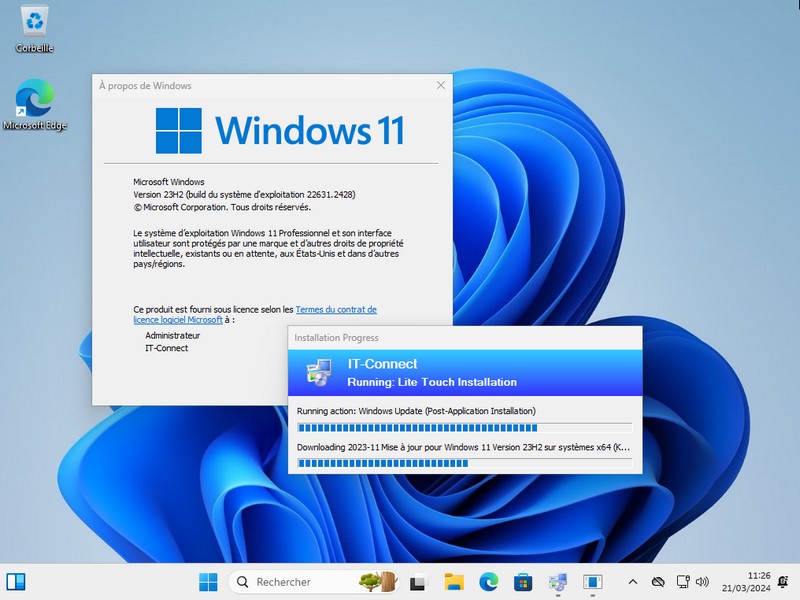Click the OneDrive cloud tray icon
Viewport: 800px width, 600px height.
coord(658,582)
